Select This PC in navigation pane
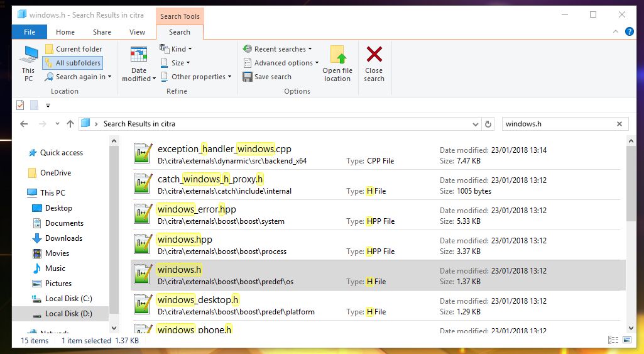The width and height of the screenshot is (644, 354). click(46, 193)
